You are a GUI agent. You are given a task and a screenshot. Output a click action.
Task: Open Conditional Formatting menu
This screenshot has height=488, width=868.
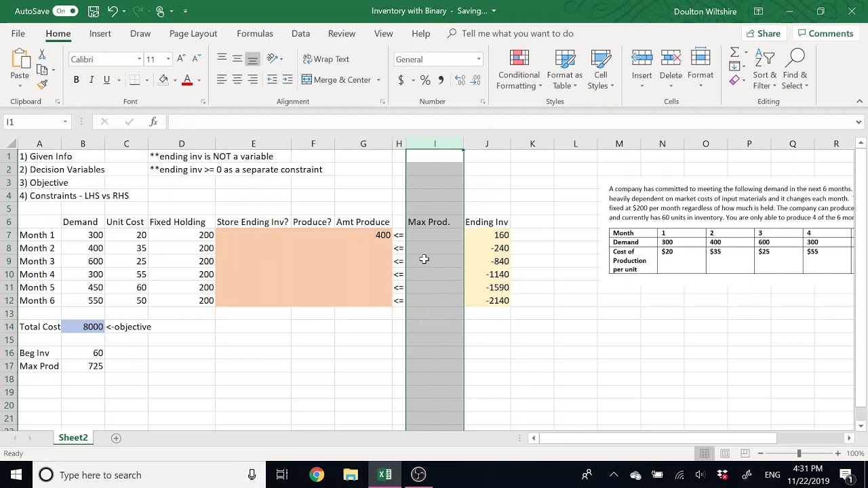[x=519, y=70]
